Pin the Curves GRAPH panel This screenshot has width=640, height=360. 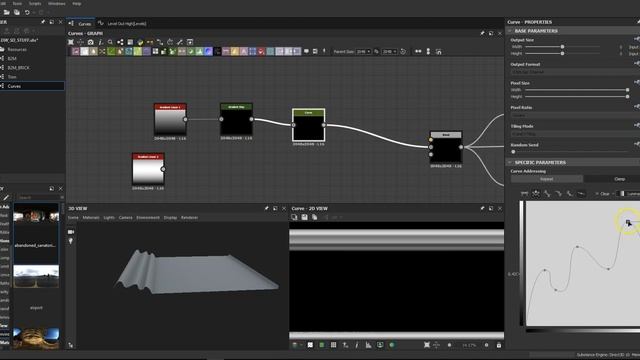tap(482, 33)
